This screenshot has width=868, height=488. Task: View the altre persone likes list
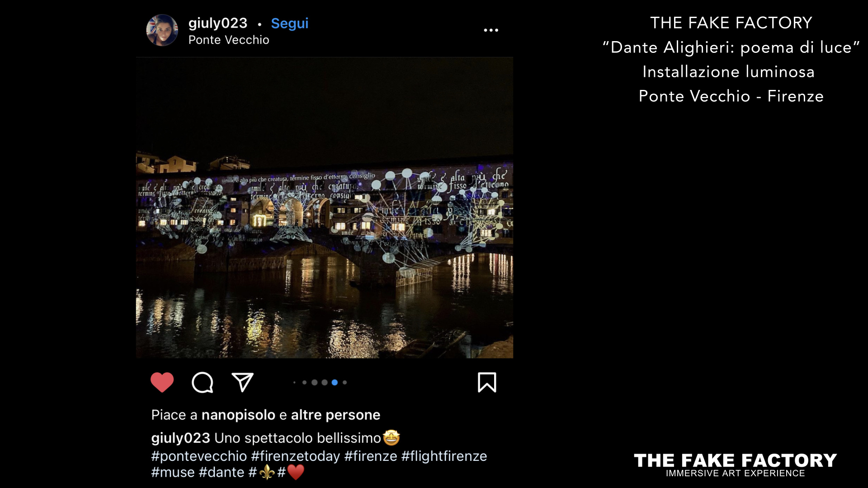(335, 415)
